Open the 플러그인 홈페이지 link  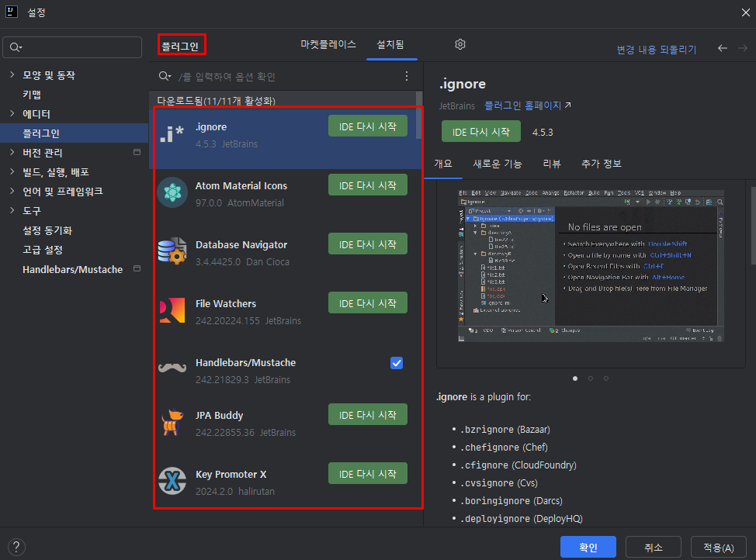tap(527, 105)
